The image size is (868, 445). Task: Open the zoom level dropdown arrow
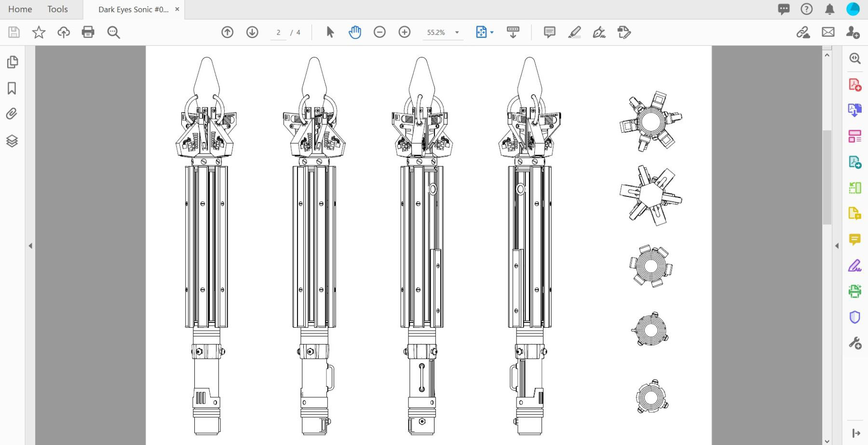(457, 32)
